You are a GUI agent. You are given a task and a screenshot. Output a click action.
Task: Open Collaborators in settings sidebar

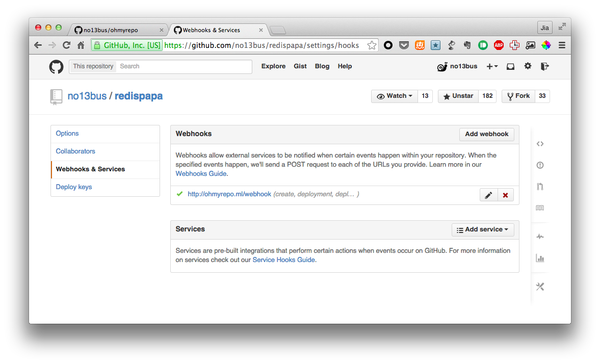pyautogui.click(x=105, y=151)
